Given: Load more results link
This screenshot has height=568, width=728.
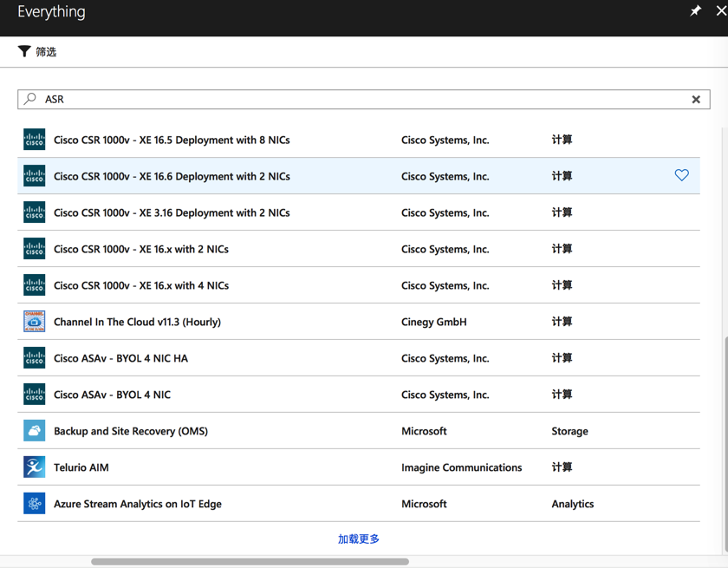Looking at the screenshot, I should (x=359, y=539).
